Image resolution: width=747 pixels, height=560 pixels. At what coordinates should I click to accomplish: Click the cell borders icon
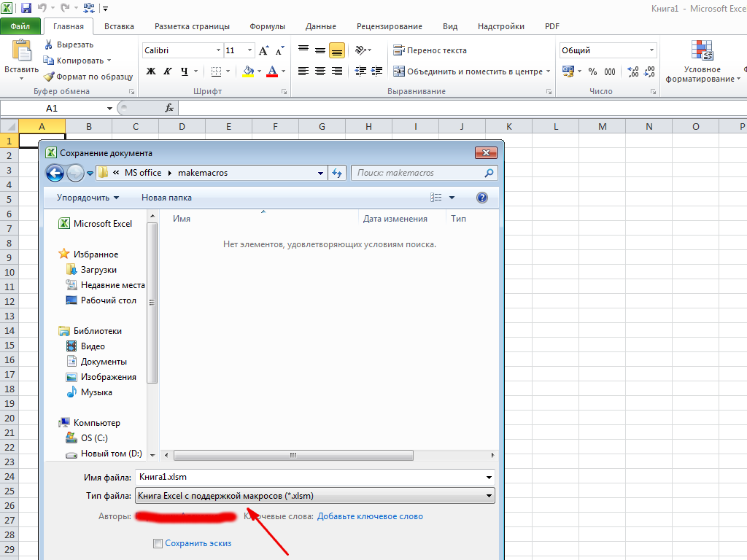point(216,71)
